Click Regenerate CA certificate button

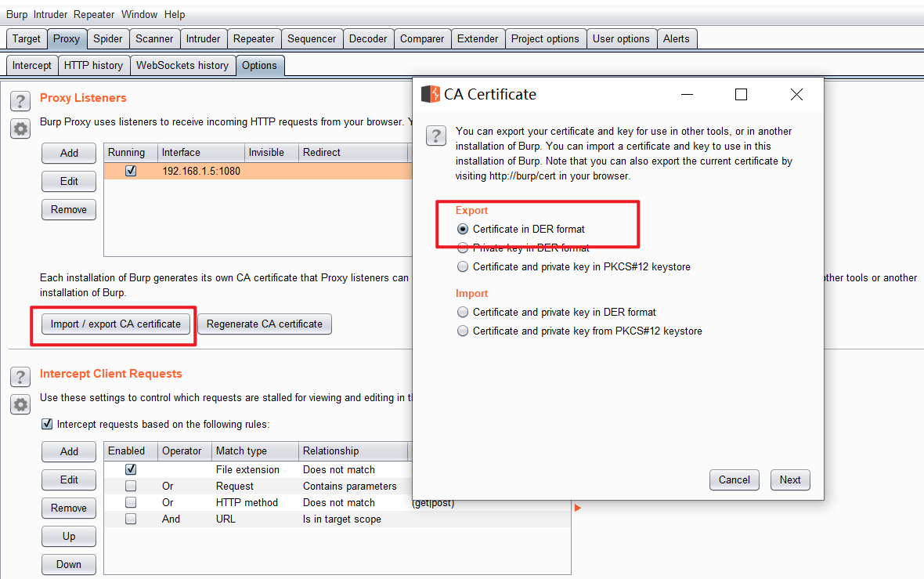point(265,324)
